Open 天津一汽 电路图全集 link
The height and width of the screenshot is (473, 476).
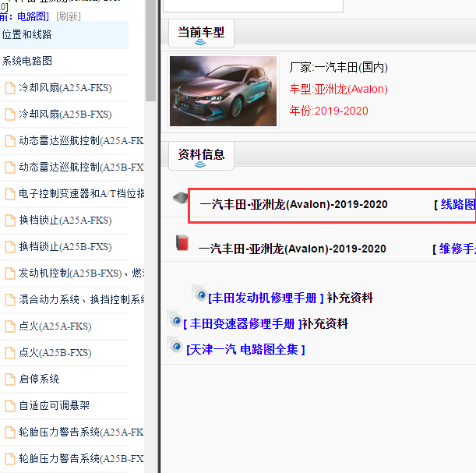click(245, 350)
